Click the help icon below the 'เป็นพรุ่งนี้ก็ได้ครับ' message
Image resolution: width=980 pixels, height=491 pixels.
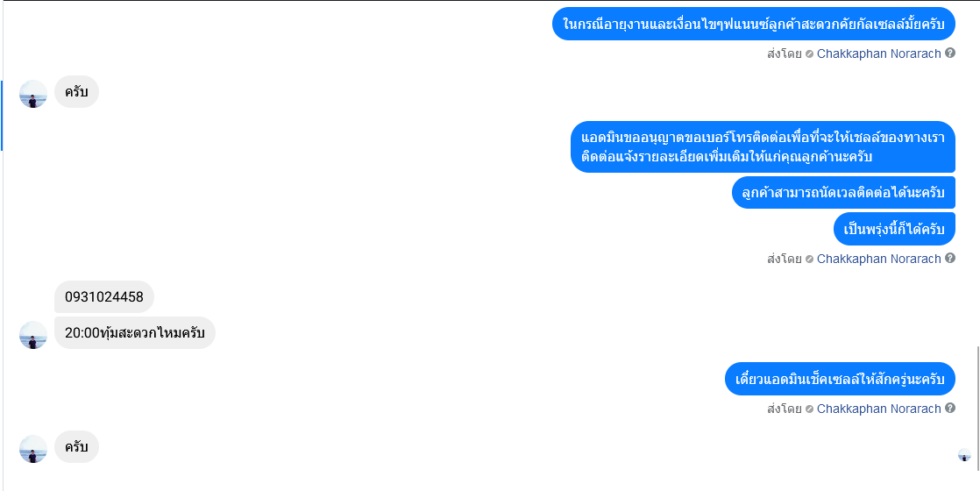950,258
